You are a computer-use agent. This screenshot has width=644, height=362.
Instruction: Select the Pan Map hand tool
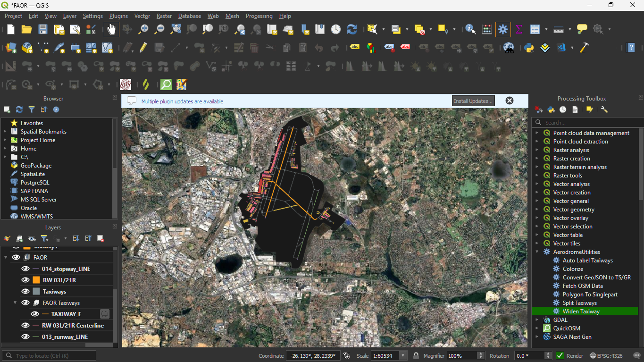point(111,29)
